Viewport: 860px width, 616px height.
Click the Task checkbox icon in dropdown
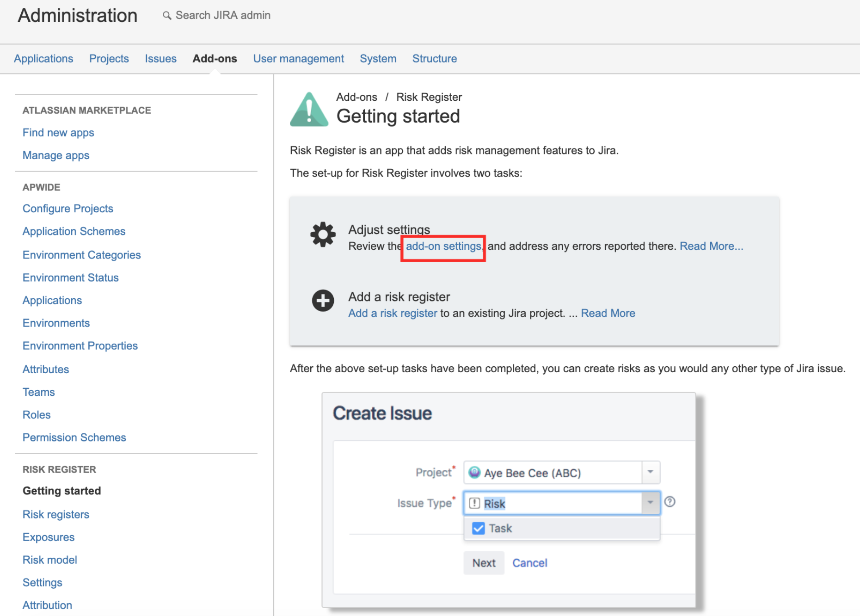tap(479, 528)
